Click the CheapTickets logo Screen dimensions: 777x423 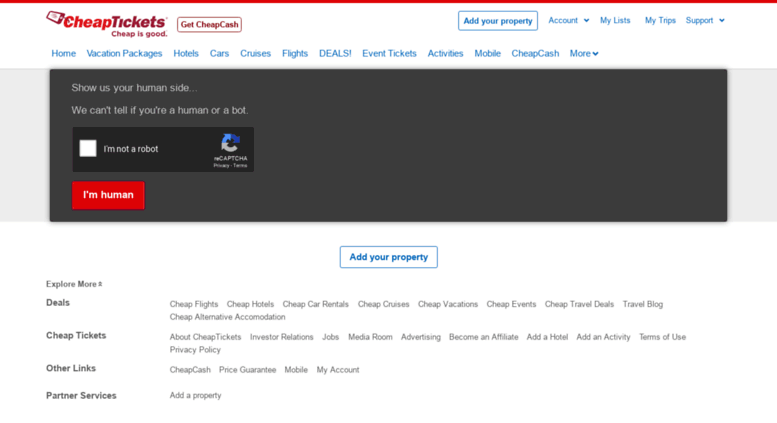(106, 23)
